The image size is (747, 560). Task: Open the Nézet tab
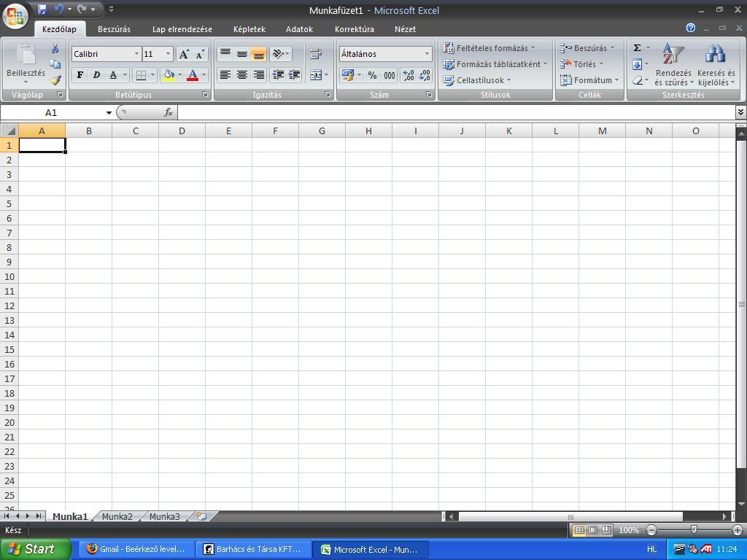coord(405,29)
